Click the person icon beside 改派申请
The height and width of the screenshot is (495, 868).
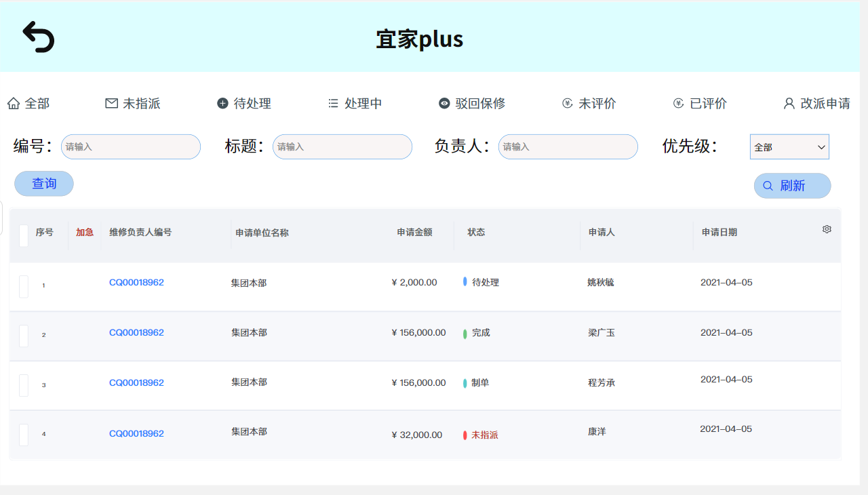point(789,104)
